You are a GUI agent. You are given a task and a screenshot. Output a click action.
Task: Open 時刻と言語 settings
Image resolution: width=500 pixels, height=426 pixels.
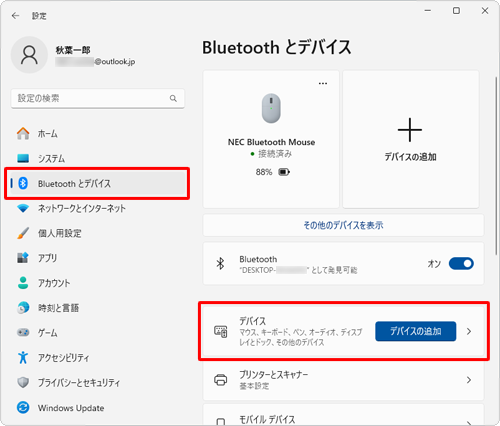point(97,308)
